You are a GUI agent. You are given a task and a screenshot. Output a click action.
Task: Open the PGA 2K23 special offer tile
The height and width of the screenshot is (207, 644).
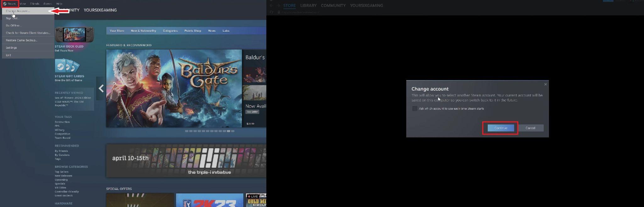(209, 200)
